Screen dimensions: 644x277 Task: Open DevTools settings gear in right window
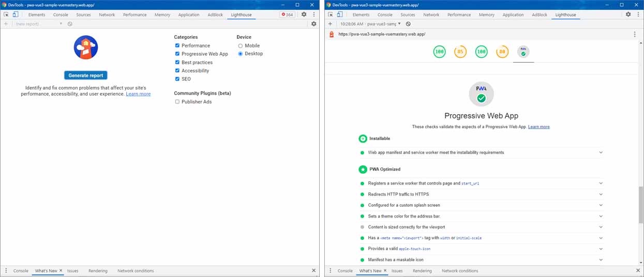point(628,14)
